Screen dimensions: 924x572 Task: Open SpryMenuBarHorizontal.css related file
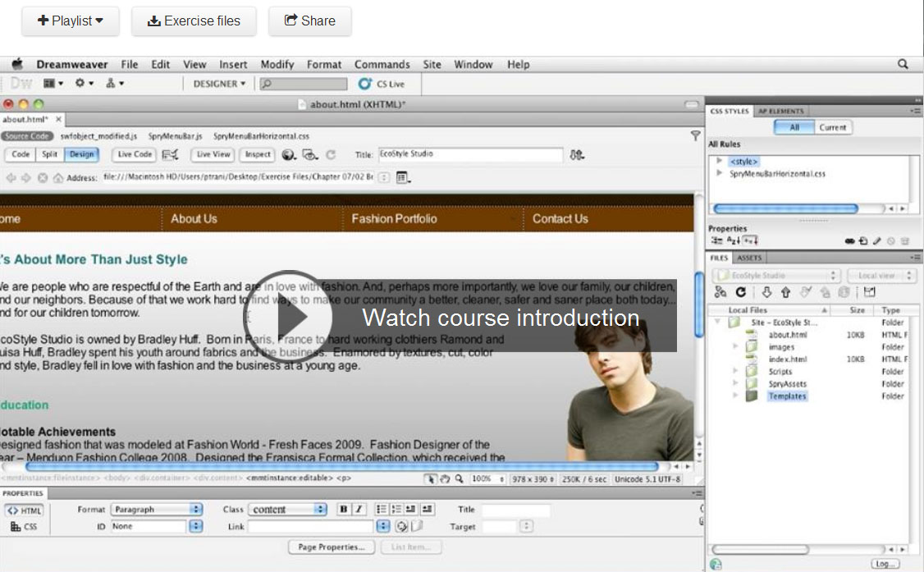(261, 136)
